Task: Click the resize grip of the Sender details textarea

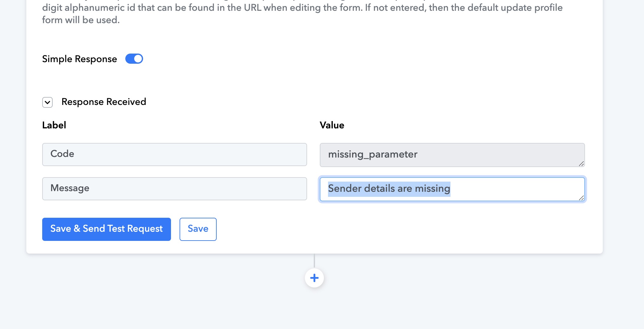Action: tap(581, 198)
